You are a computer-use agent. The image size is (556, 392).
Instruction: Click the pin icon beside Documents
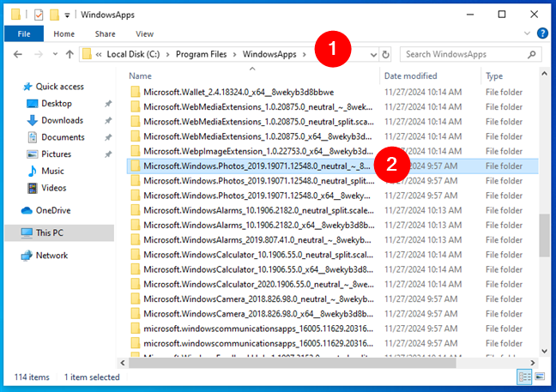pos(108,137)
